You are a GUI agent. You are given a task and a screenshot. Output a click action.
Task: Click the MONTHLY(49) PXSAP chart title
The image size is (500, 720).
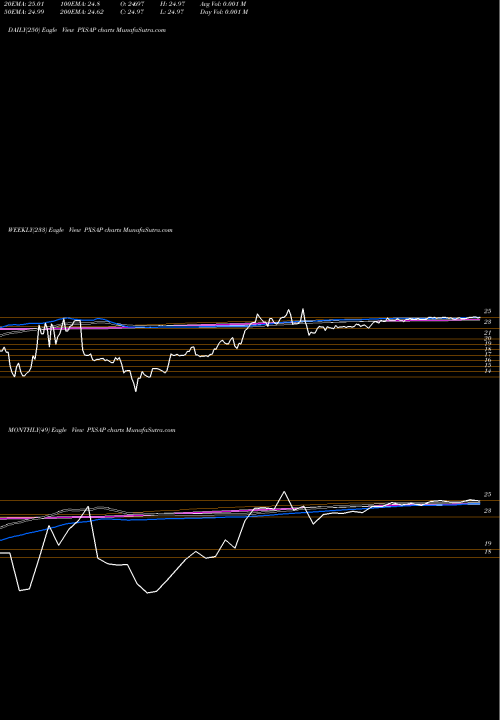click(91, 430)
